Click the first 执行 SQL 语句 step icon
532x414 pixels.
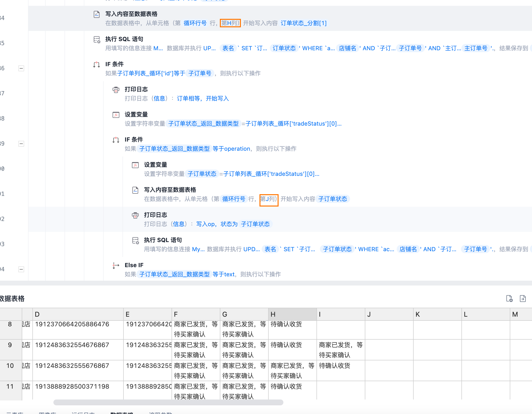[x=97, y=39]
